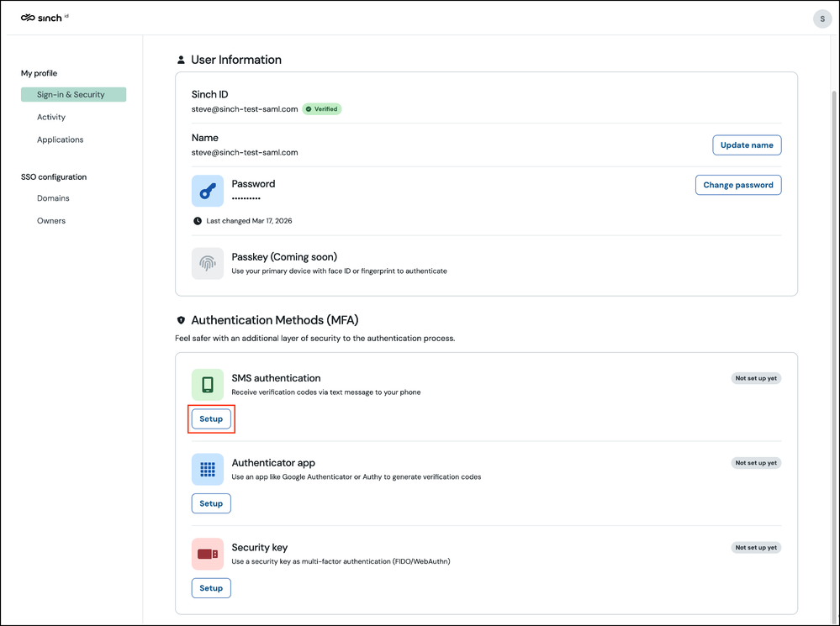Click the blue Authenticator app grid icon
Image resolution: width=840 pixels, height=626 pixels.
[208, 469]
